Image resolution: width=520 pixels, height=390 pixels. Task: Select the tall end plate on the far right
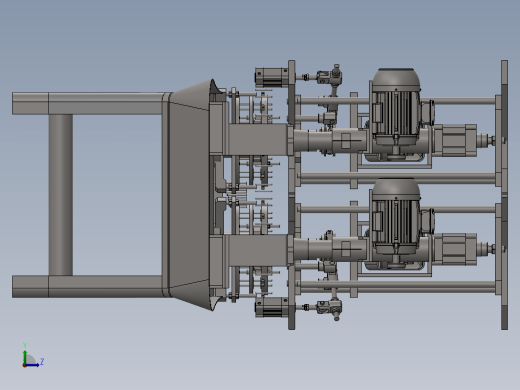(505, 195)
